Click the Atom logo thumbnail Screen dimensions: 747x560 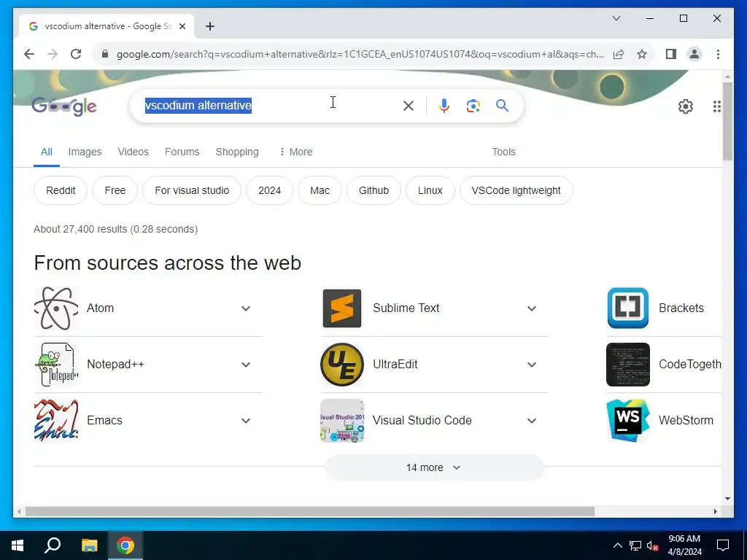click(56, 308)
